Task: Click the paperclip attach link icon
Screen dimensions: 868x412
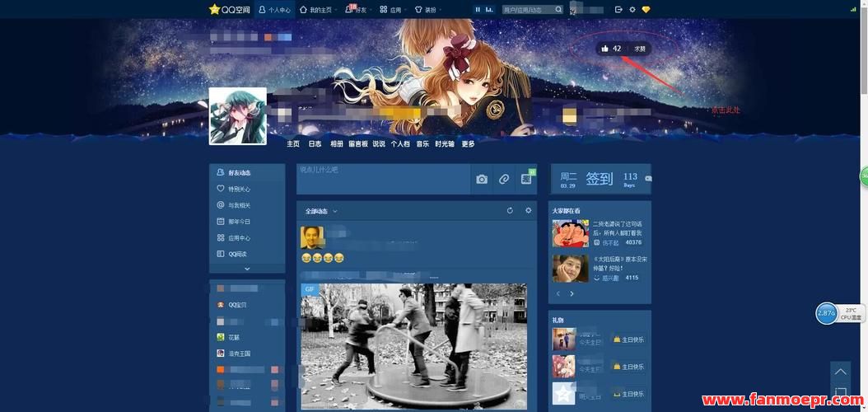Action: tap(503, 179)
